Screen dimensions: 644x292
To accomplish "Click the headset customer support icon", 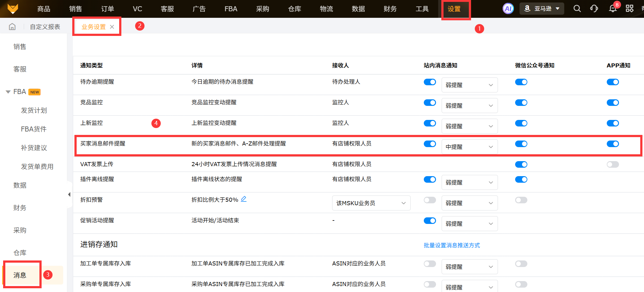I will click(594, 9).
